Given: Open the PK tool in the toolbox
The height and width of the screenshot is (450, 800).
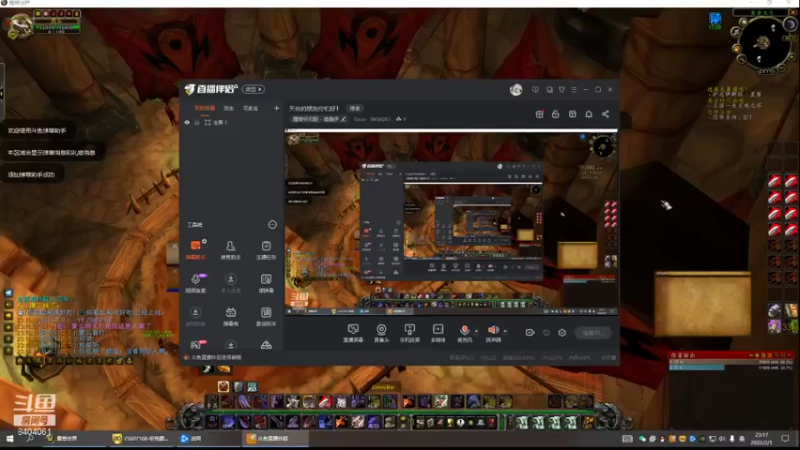Looking at the screenshot, I should point(196,344).
